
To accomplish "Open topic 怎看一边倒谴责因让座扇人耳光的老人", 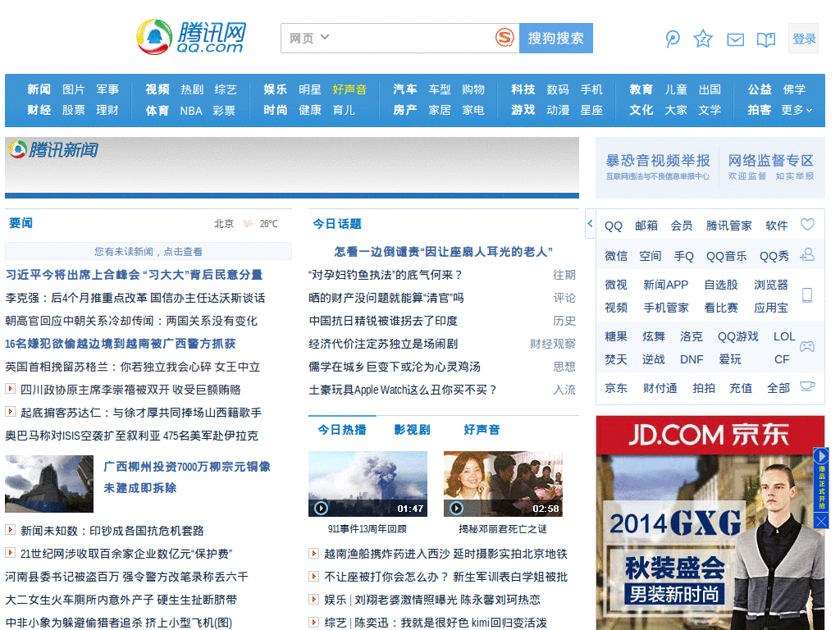I will coord(444,251).
